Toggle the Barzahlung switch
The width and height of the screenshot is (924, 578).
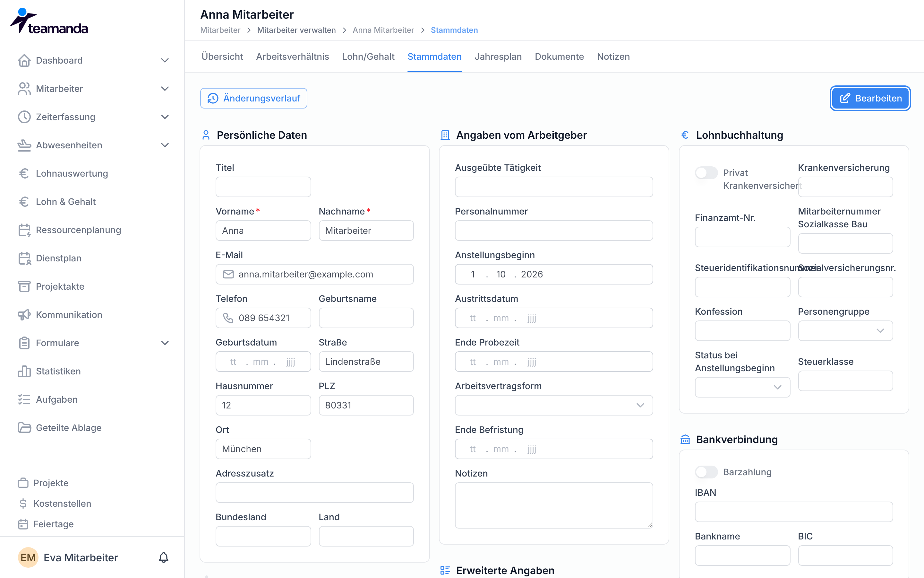point(706,472)
